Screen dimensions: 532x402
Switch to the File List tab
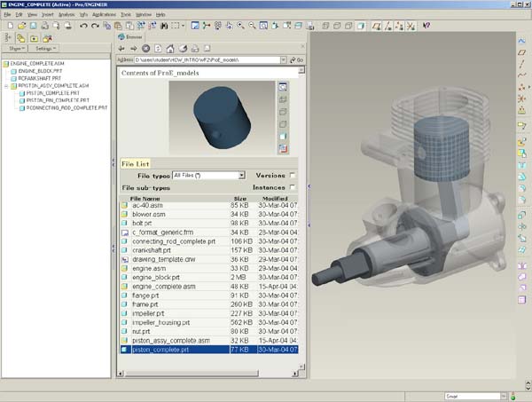pos(137,164)
